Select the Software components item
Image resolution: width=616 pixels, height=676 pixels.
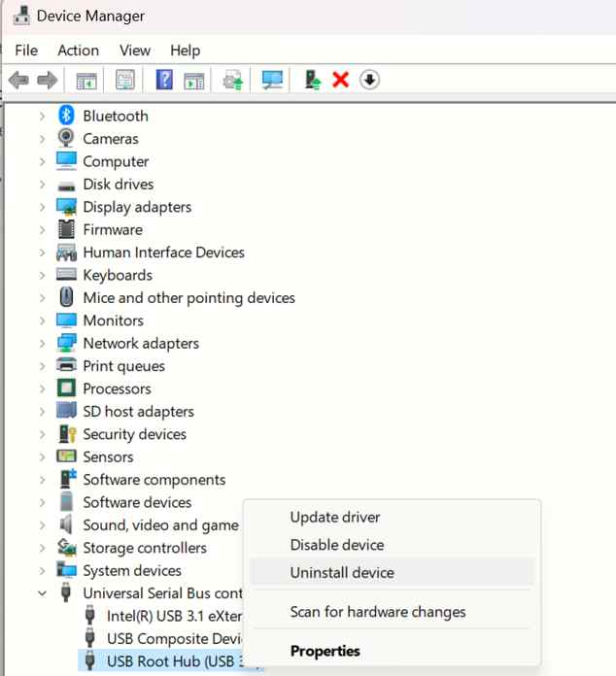click(x=154, y=480)
